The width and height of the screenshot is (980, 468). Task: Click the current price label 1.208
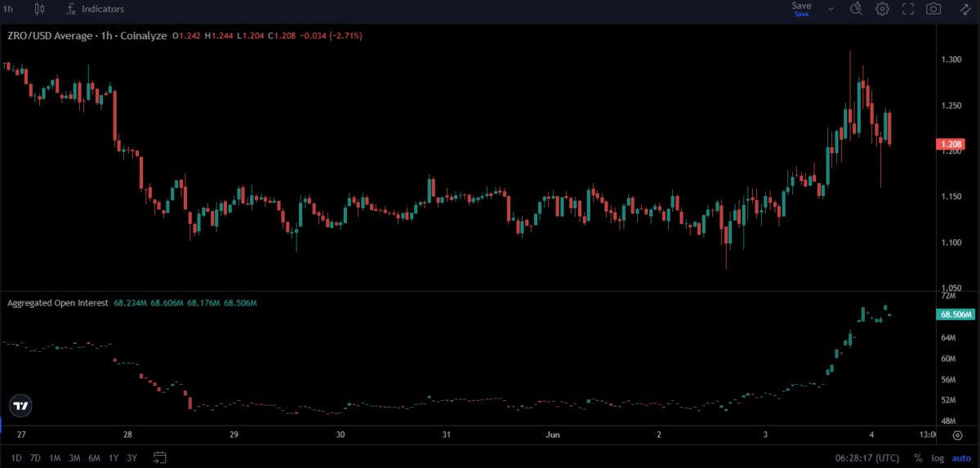(x=952, y=145)
